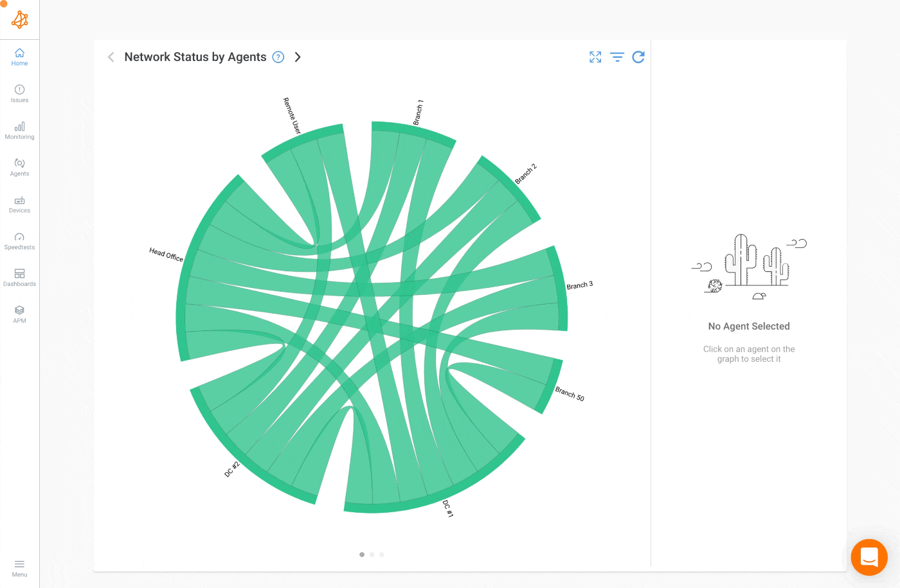This screenshot has height=588, width=900.
Task: Select the Monitoring sidebar icon
Action: 19,130
